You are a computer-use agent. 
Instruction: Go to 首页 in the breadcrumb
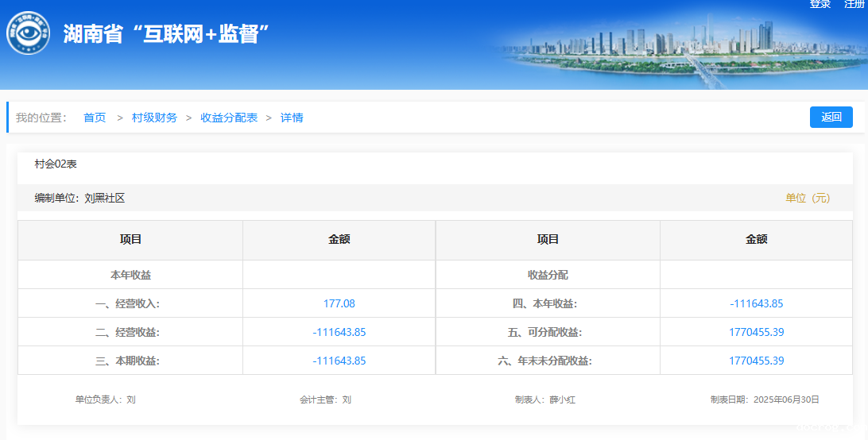coord(95,118)
